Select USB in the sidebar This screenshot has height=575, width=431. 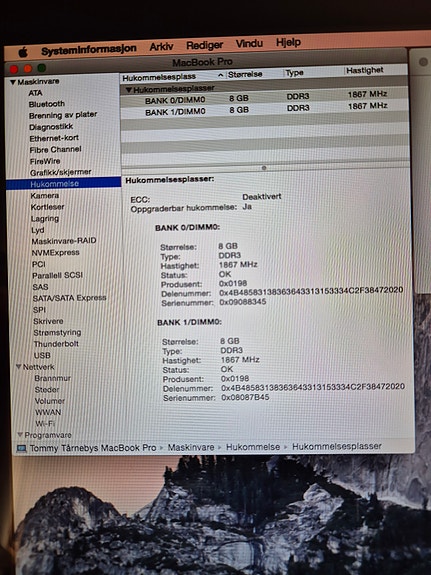42,355
